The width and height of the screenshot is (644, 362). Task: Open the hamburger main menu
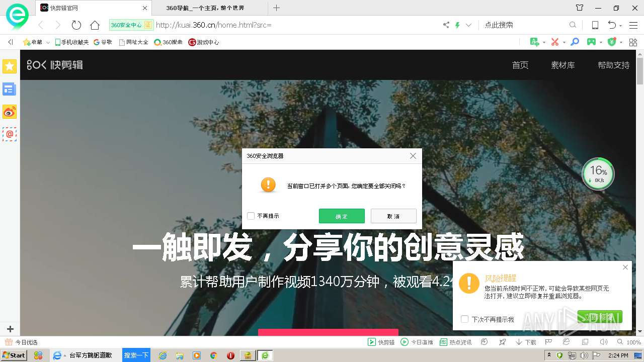pos(633,25)
